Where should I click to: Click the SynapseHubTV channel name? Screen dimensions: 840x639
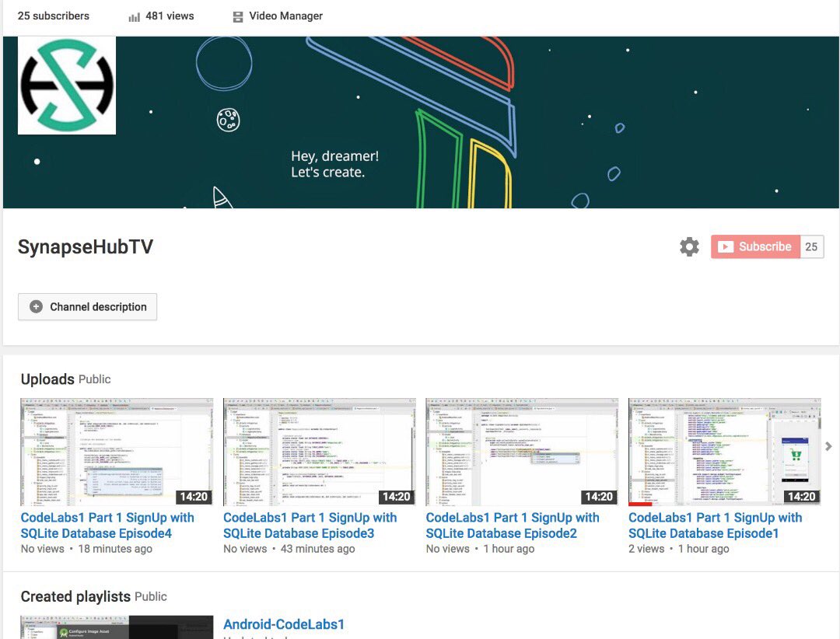86,247
